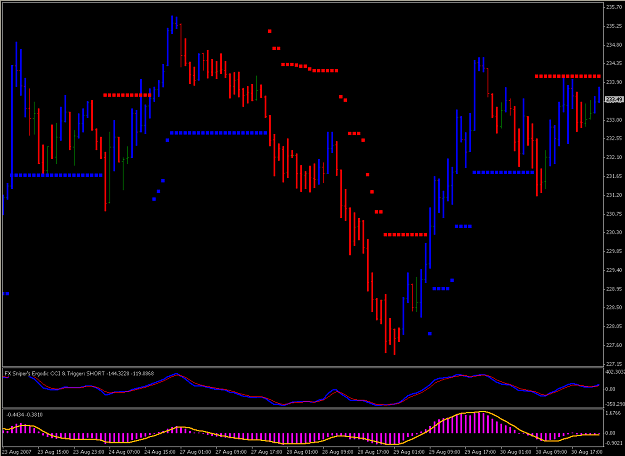
Task: Select the 232.10 price axis label
Action: coord(613,157)
